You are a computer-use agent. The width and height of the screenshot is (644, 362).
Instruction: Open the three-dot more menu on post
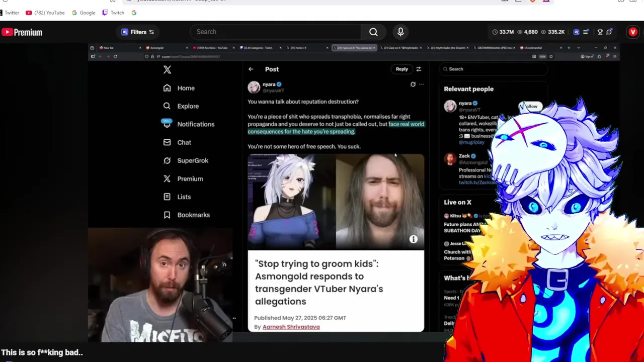pos(422,84)
